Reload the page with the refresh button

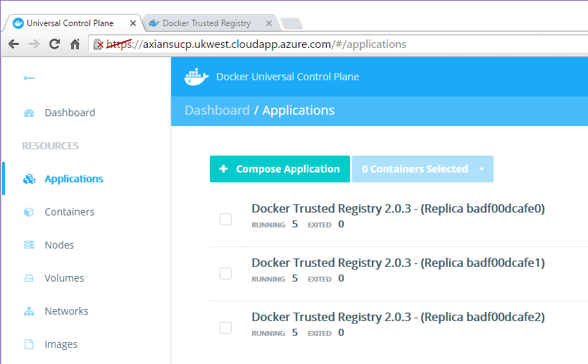pyautogui.click(x=54, y=44)
